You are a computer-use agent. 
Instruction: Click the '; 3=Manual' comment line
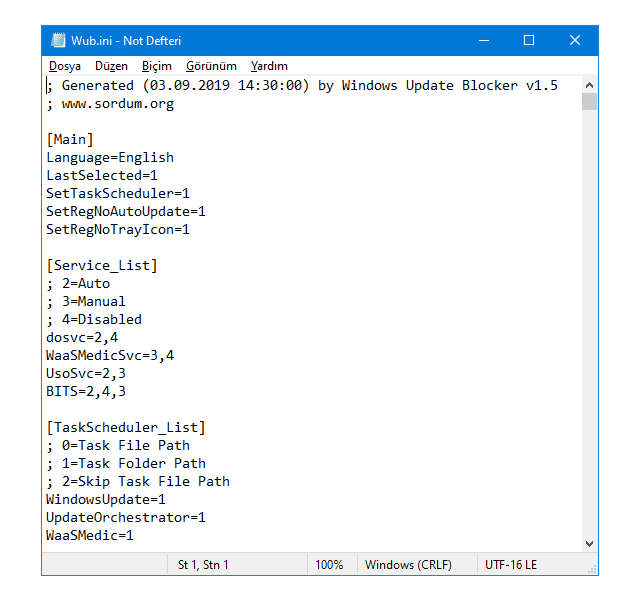click(86, 302)
